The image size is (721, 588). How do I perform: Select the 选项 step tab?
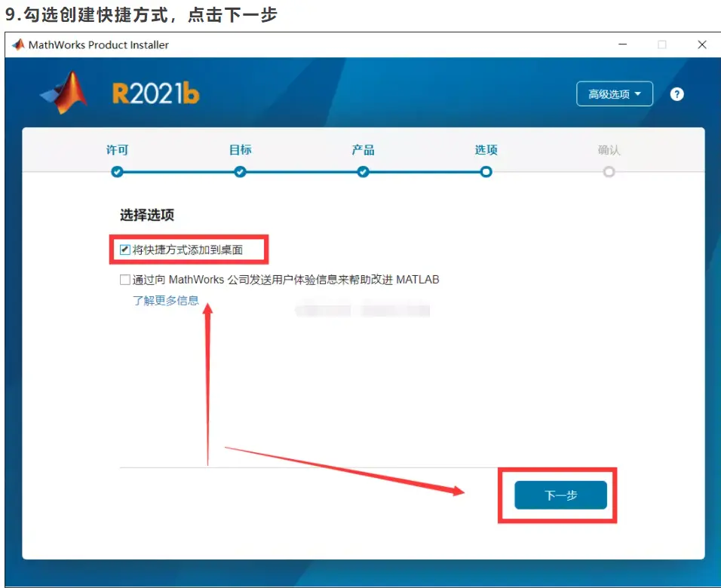(x=486, y=150)
